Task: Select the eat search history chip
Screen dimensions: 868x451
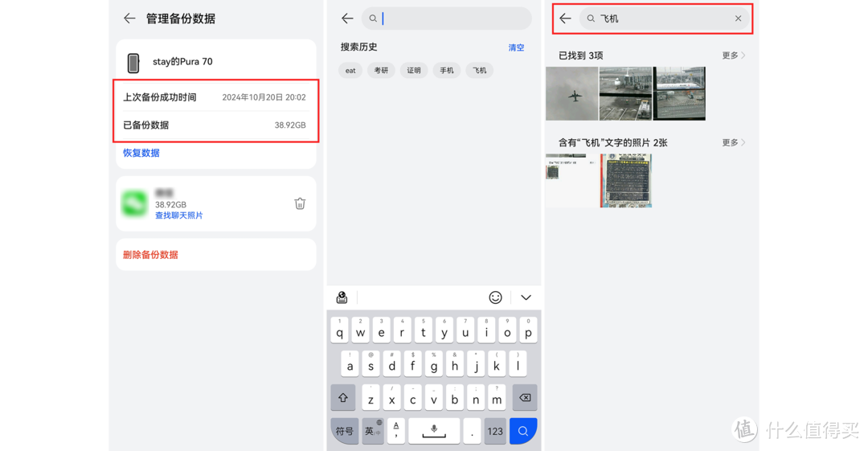Action: click(350, 71)
